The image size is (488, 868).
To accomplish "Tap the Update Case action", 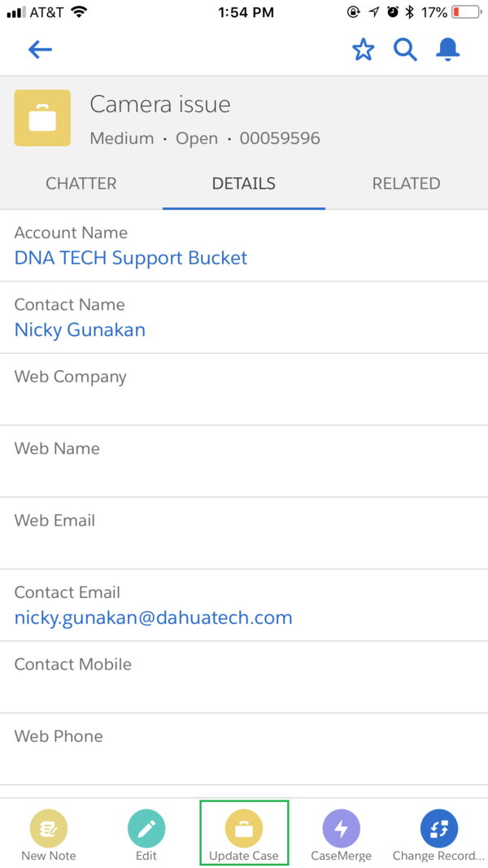I will coord(244,830).
